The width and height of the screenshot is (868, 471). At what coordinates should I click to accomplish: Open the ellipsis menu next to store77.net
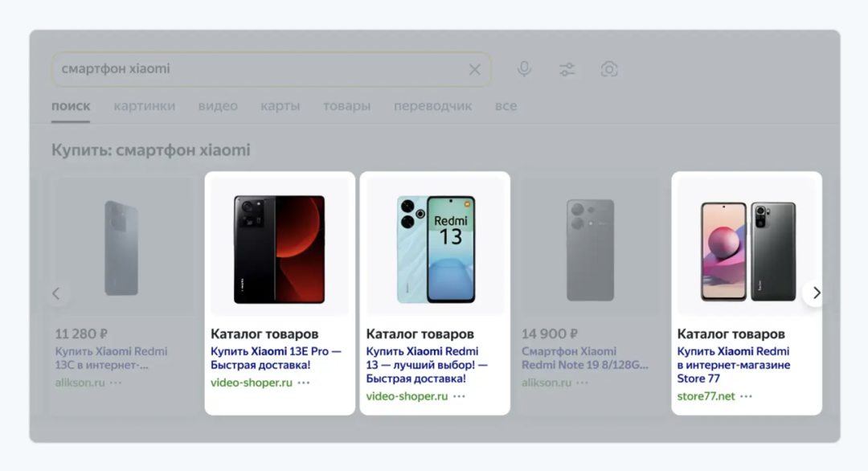[x=745, y=395]
